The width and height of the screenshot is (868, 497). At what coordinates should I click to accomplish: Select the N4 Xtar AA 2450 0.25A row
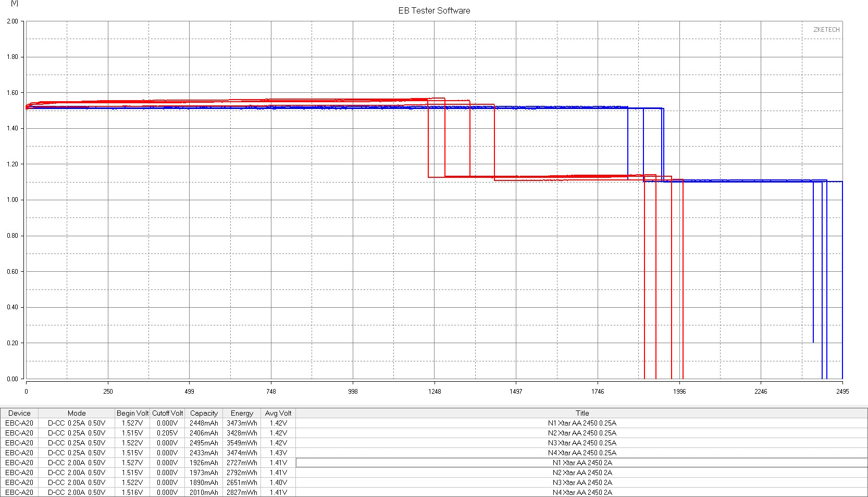tap(434, 453)
